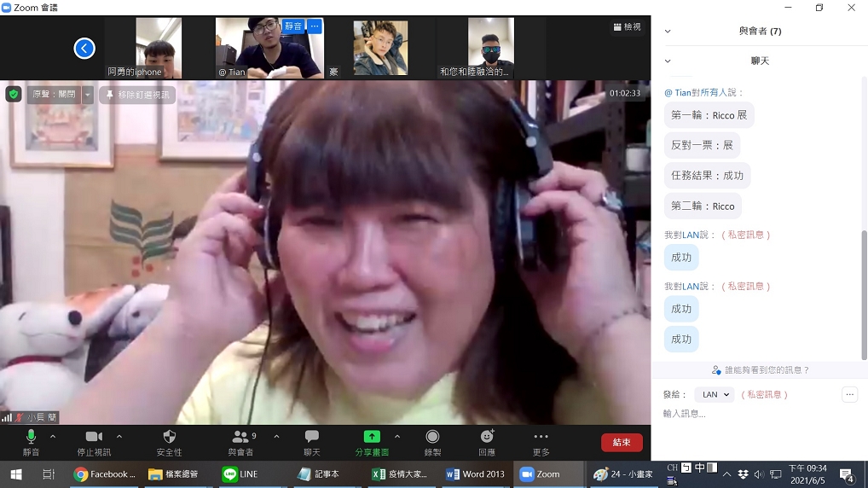Start Share Screen green icon
Viewport: 868px width, 488px height.
(372, 443)
